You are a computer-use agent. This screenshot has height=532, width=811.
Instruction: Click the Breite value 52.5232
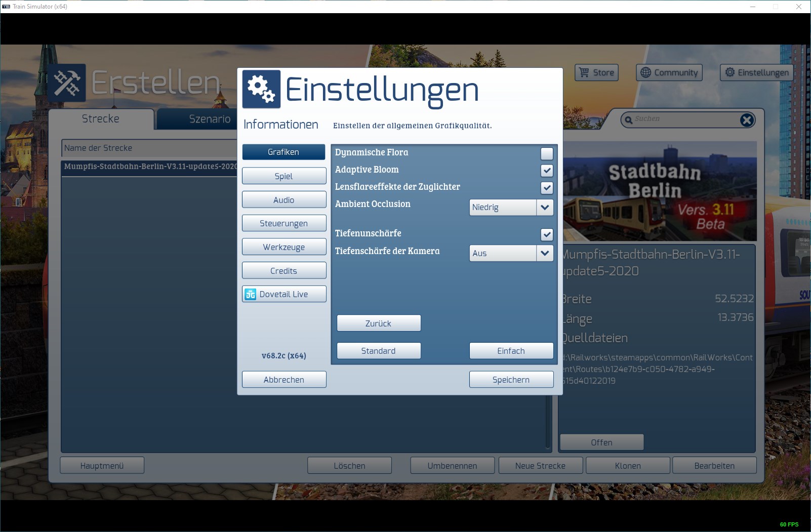734,299
